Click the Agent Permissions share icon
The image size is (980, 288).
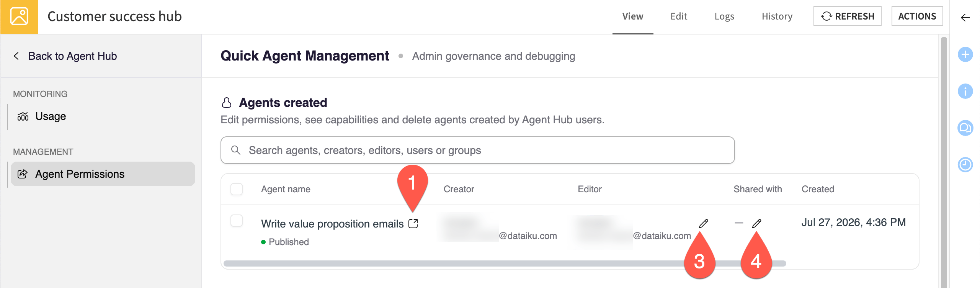click(x=23, y=174)
